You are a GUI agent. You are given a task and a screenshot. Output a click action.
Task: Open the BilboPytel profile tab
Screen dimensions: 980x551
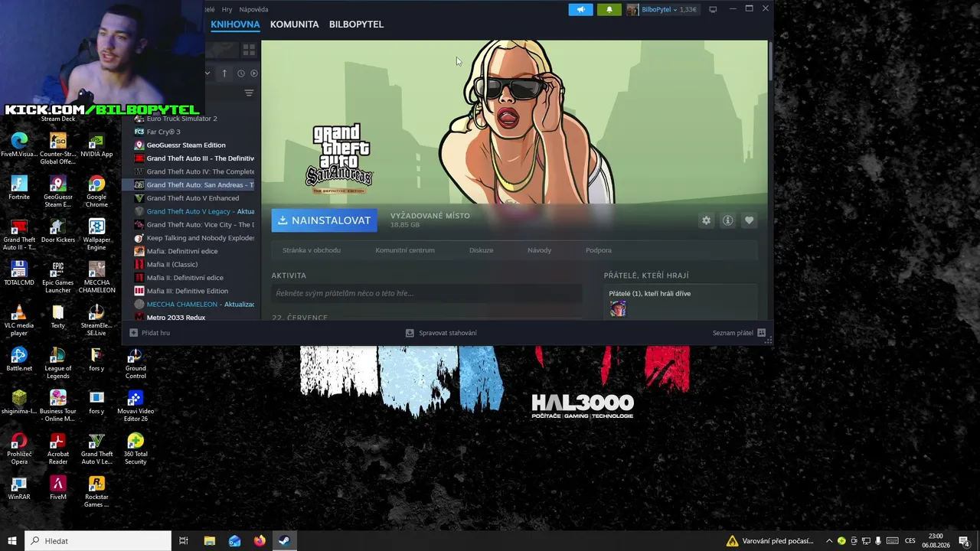(356, 24)
